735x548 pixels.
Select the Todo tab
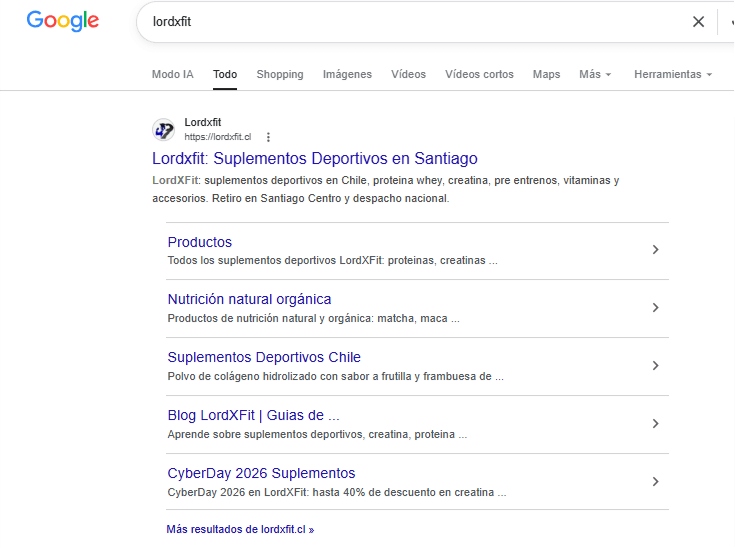click(225, 74)
